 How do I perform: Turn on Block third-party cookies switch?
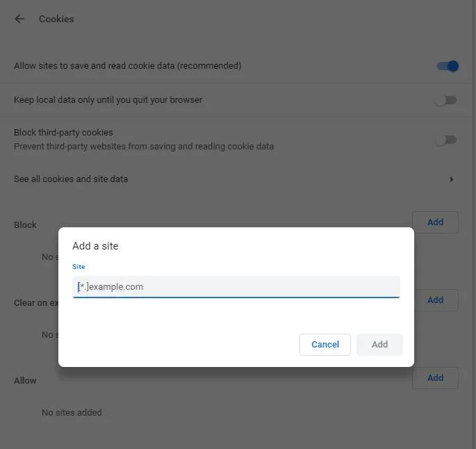445,140
